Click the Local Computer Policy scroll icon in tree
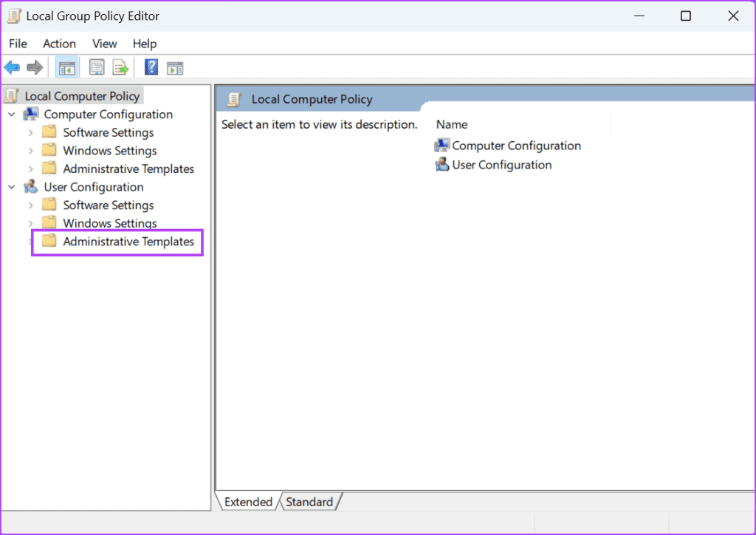 click(12, 96)
